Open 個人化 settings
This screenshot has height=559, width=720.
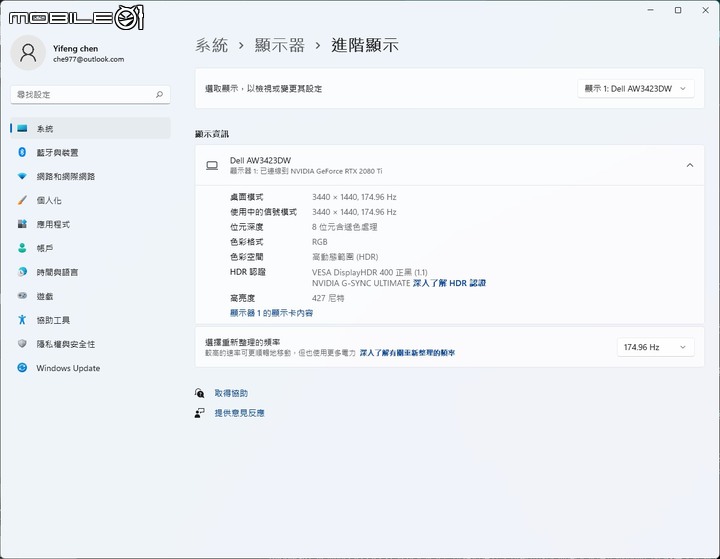90,200
